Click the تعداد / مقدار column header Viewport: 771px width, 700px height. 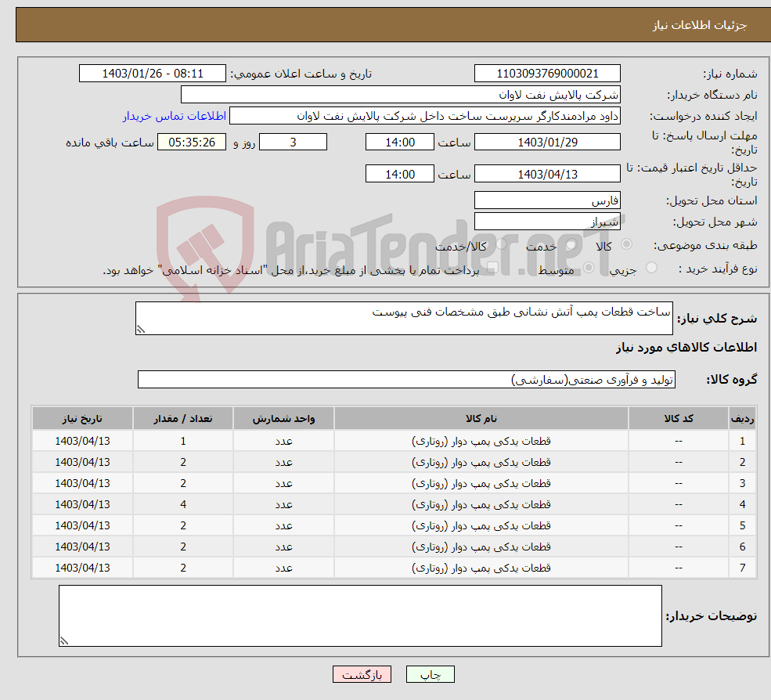click(x=183, y=419)
